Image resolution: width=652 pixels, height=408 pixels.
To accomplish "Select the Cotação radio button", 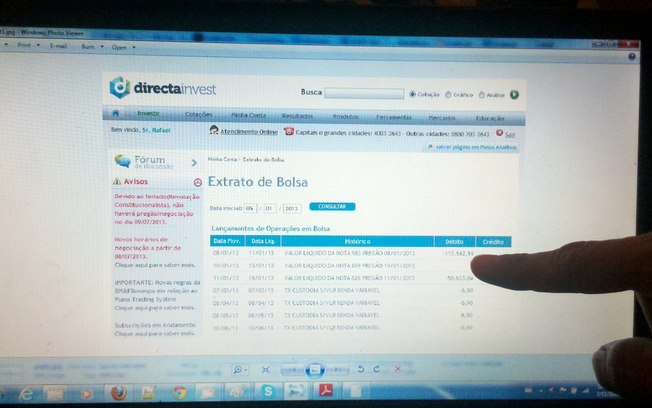I will point(412,94).
